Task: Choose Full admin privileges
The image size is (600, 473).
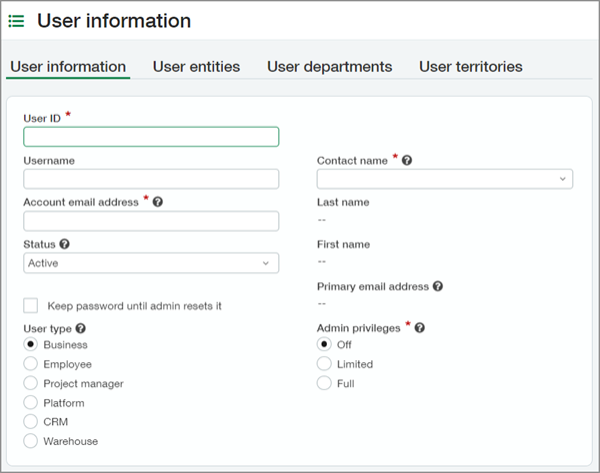Action: pyautogui.click(x=323, y=383)
